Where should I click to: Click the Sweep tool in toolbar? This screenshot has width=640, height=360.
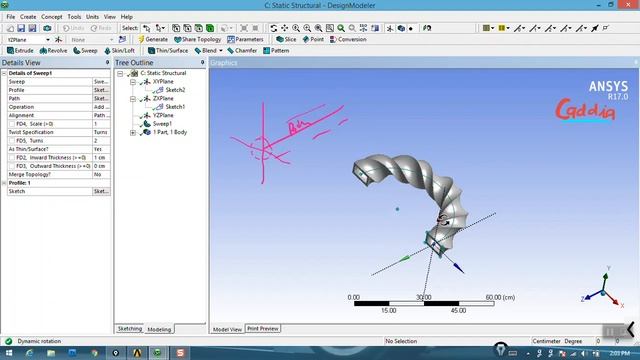coord(85,51)
